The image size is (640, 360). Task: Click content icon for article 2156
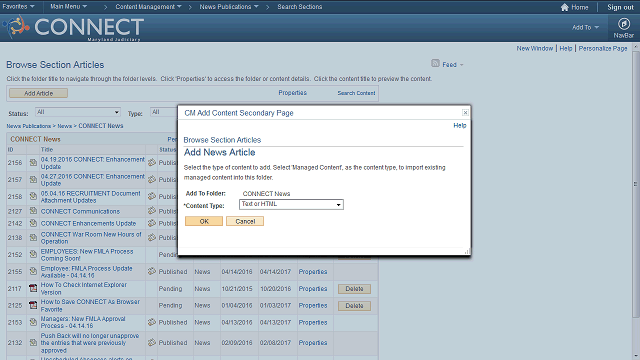pos(33,163)
